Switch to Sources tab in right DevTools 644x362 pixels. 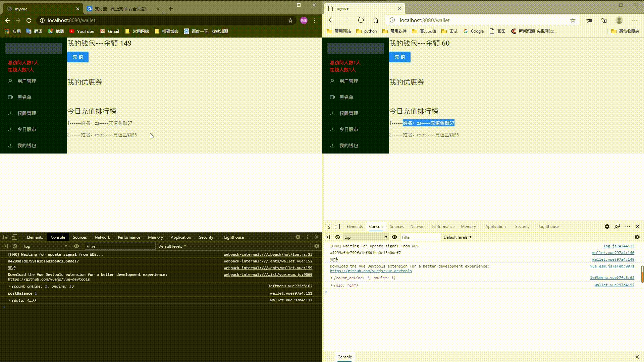396,227
